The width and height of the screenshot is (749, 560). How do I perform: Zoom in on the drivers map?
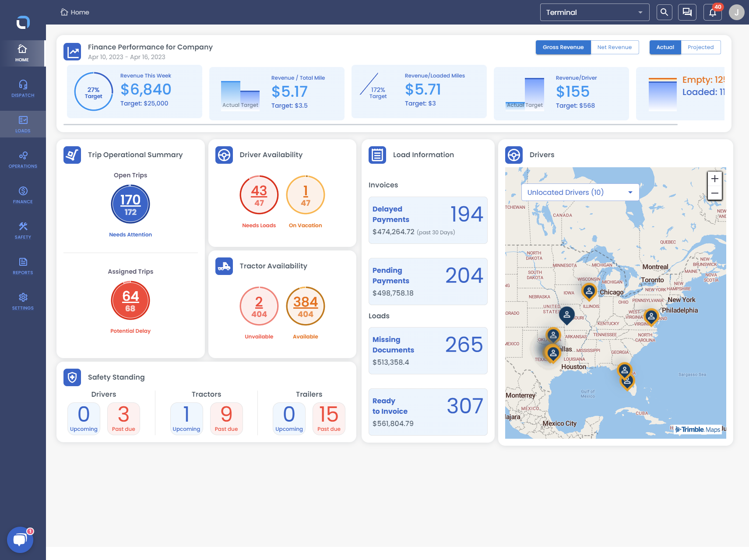tap(715, 179)
